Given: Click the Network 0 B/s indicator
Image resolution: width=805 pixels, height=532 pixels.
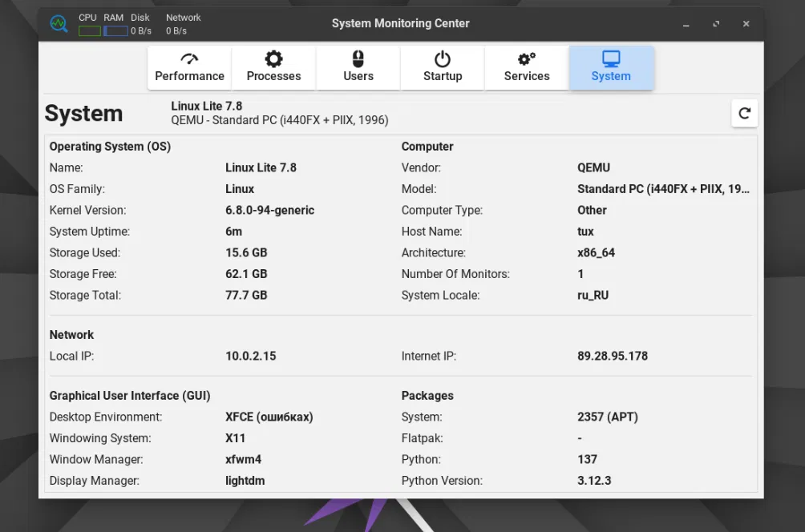Looking at the screenshot, I should [x=176, y=30].
